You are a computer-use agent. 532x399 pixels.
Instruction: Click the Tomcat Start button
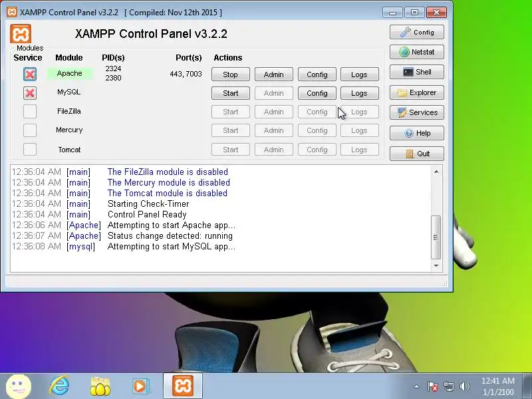pos(230,150)
